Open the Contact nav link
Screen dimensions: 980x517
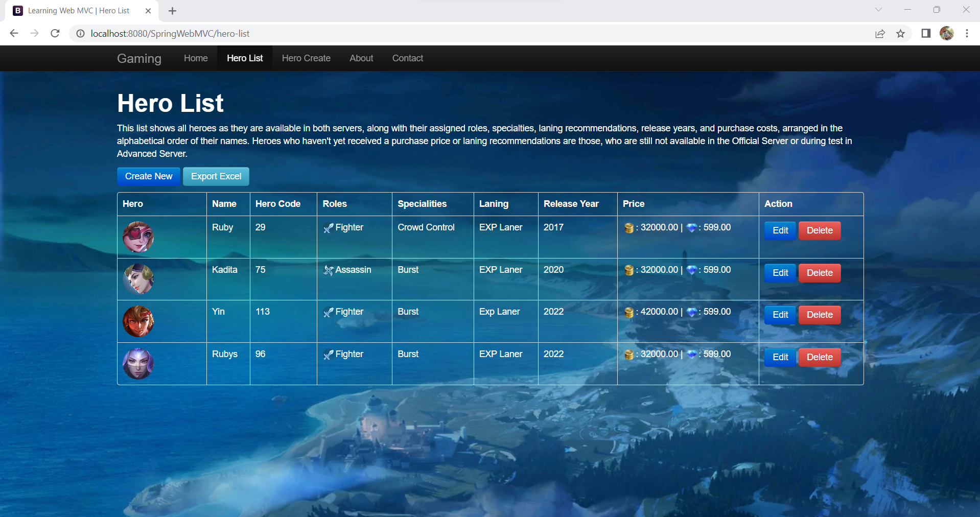[x=408, y=58]
